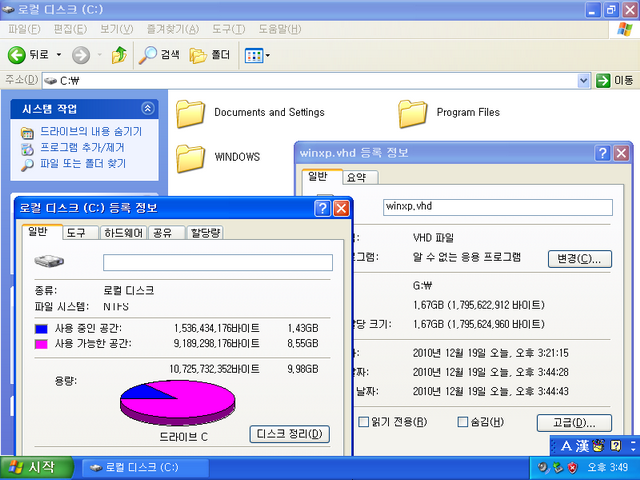640x480 pixels.
Task: Click the 드라이브의 내용 숨기기 icon
Action: coord(27,133)
